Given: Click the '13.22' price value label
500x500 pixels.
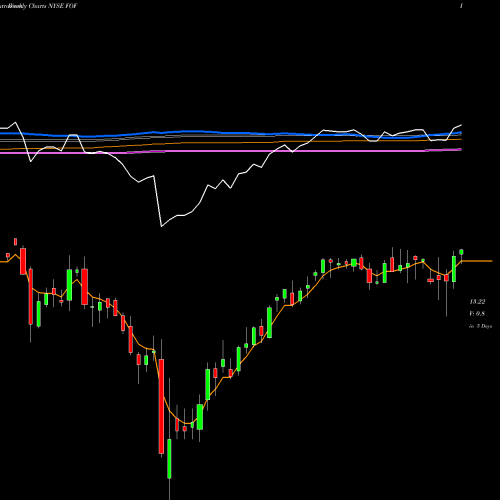Looking at the screenshot, I should (477, 302).
